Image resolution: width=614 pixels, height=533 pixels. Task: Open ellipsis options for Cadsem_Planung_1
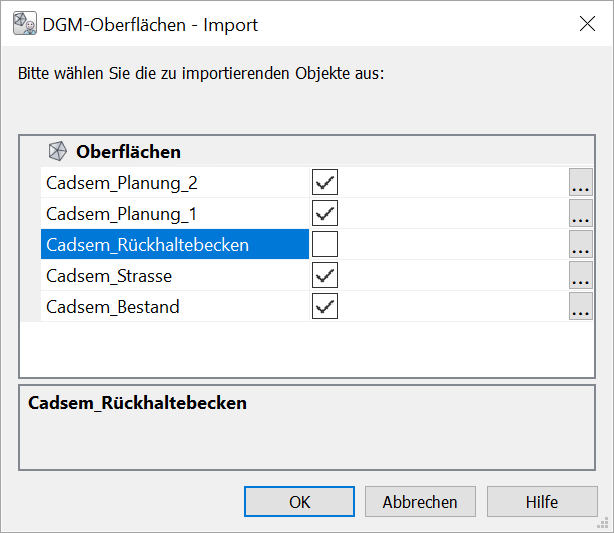[x=580, y=214]
